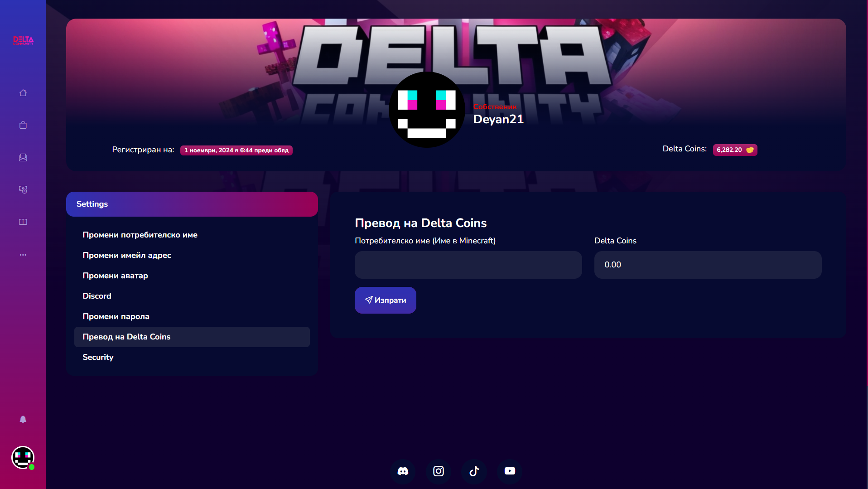Viewport: 868px width, 489px height.
Task: Open the coins exchange sidebar icon
Action: (23, 189)
